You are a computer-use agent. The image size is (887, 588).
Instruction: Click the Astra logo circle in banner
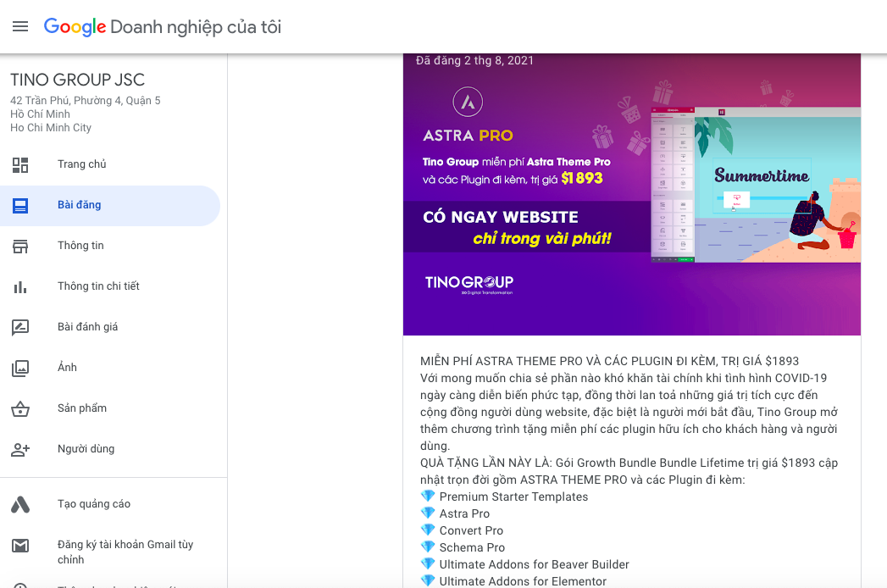468,102
